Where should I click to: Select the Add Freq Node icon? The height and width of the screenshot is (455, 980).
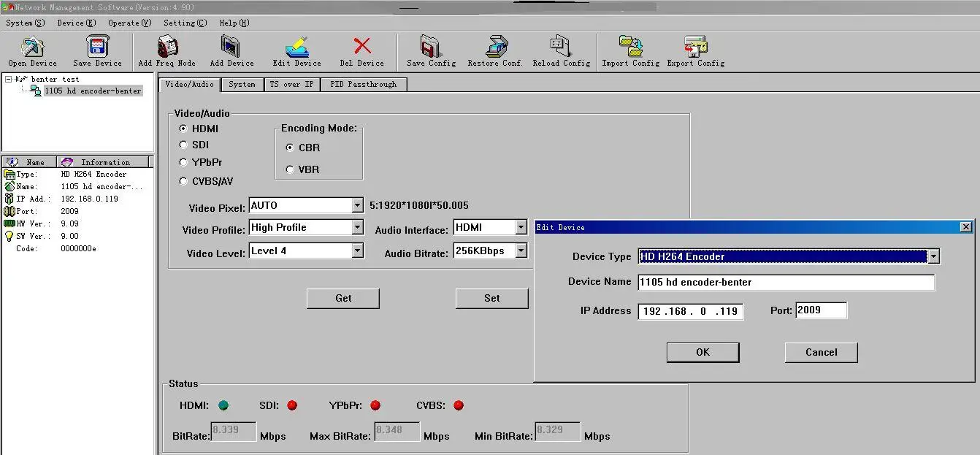(x=166, y=50)
